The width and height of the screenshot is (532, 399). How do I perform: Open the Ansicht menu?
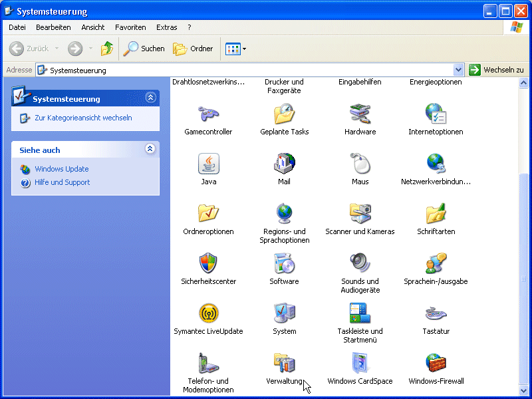[x=93, y=27]
